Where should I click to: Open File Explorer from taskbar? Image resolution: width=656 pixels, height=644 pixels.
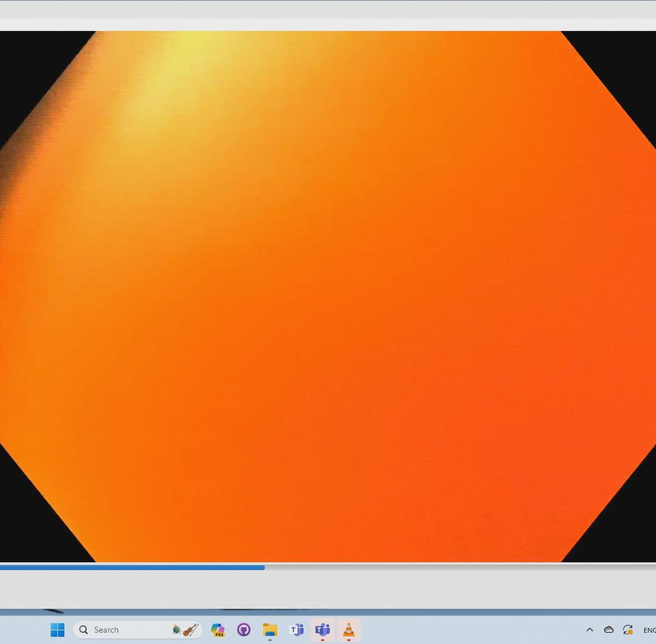click(270, 630)
